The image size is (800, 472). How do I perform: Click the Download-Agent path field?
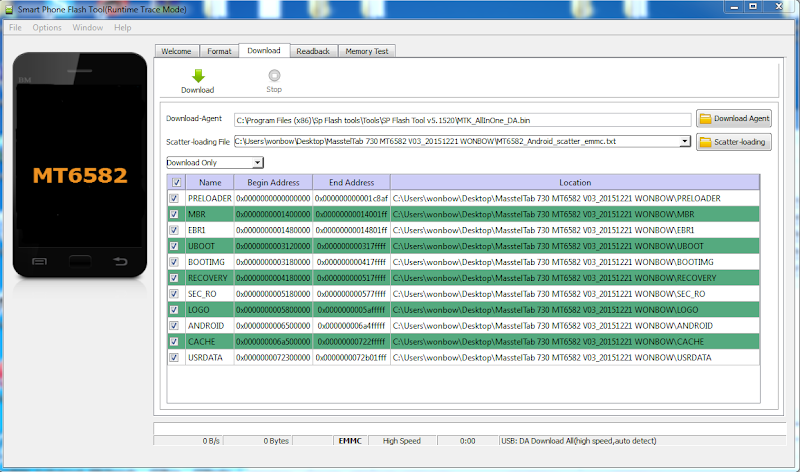[463, 120]
